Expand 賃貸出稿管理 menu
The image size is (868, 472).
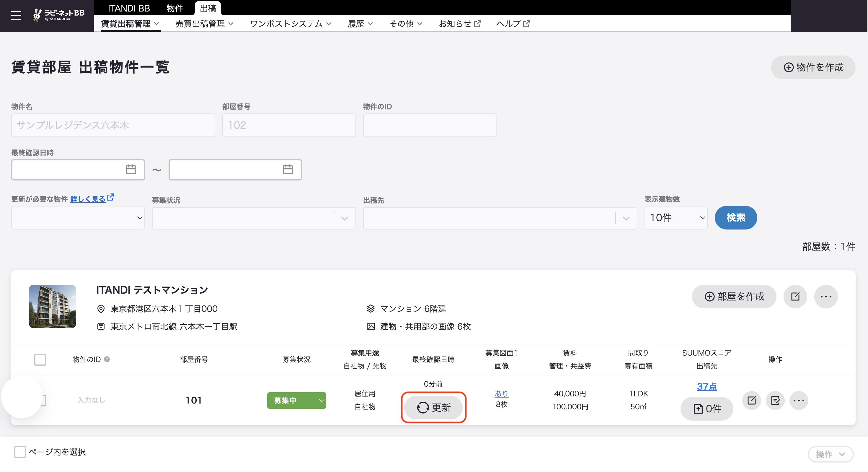pyautogui.click(x=130, y=24)
